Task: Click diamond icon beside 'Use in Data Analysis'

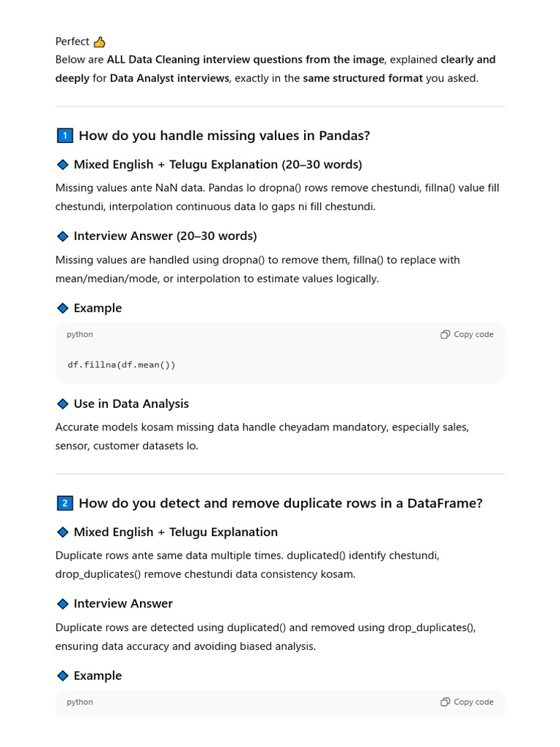Action: [63, 404]
